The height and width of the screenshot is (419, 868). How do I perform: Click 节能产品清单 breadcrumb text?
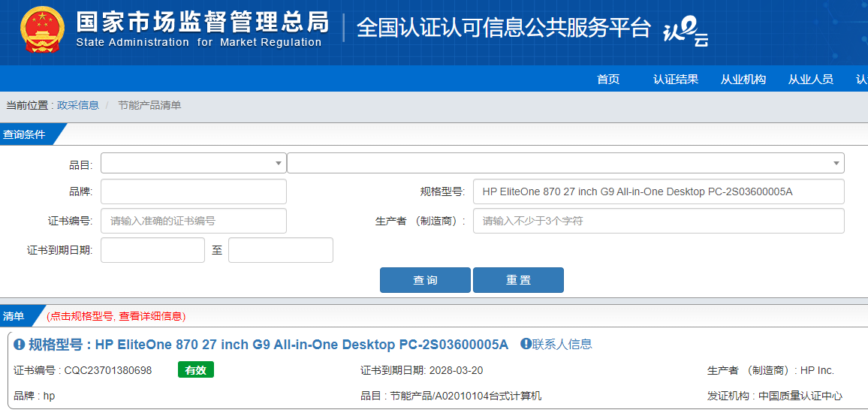[x=149, y=105]
